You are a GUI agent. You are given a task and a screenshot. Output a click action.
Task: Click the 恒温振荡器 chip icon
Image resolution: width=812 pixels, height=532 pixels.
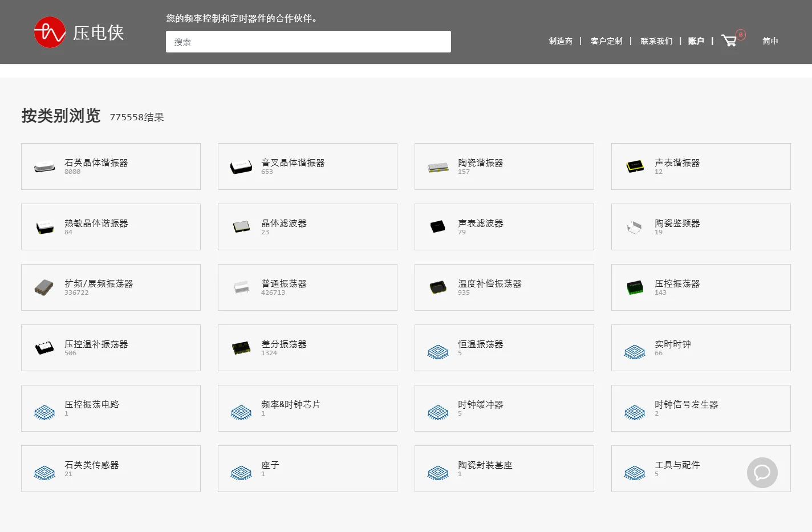[438, 352]
